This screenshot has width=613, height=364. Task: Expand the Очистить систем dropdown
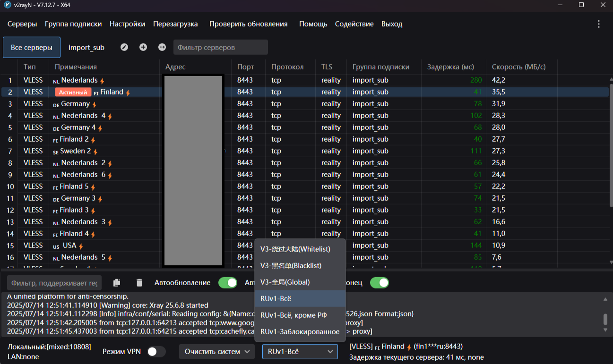pos(216,352)
